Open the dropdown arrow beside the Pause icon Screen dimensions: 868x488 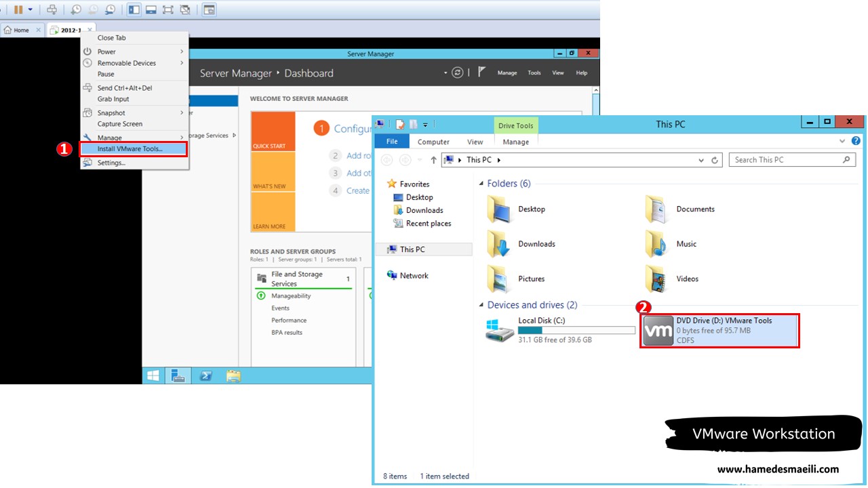pyautogui.click(x=30, y=9)
